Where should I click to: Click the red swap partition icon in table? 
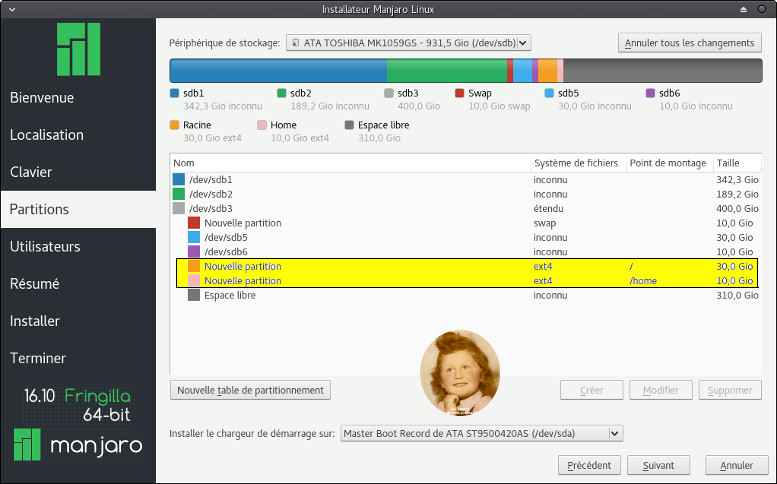(x=194, y=223)
